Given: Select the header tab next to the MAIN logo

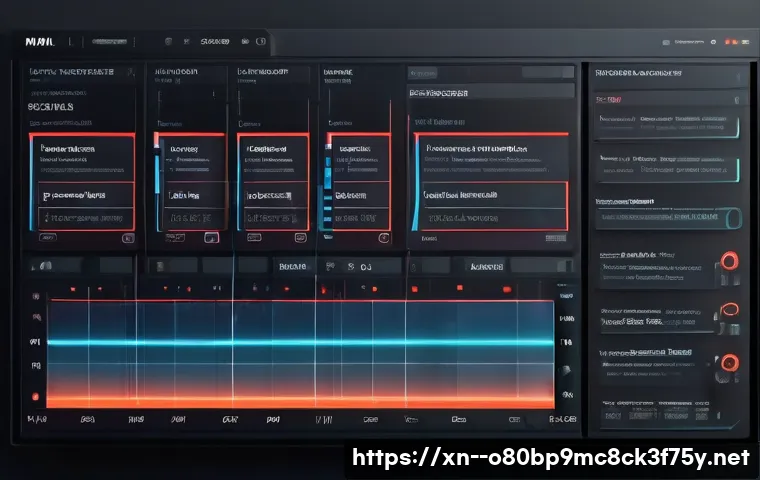Looking at the screenshot, I should [110, 43].
